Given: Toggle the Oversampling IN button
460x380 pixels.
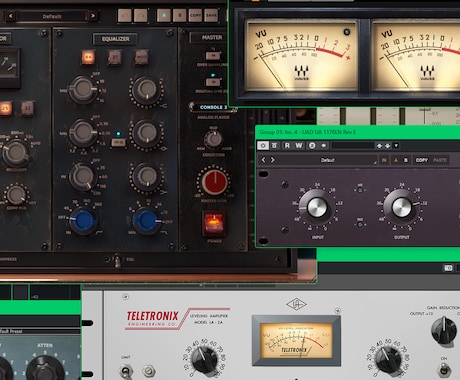Looking at the screenshot, I should (213, 55).
